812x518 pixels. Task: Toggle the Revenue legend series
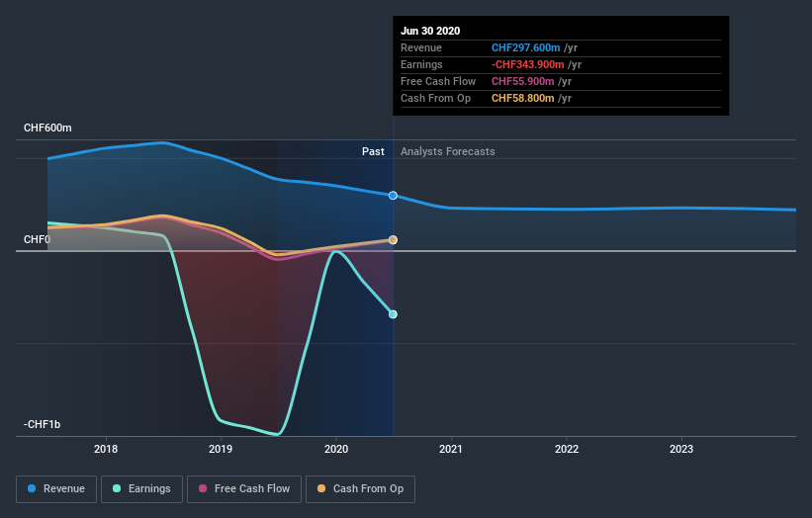(56, 489)
